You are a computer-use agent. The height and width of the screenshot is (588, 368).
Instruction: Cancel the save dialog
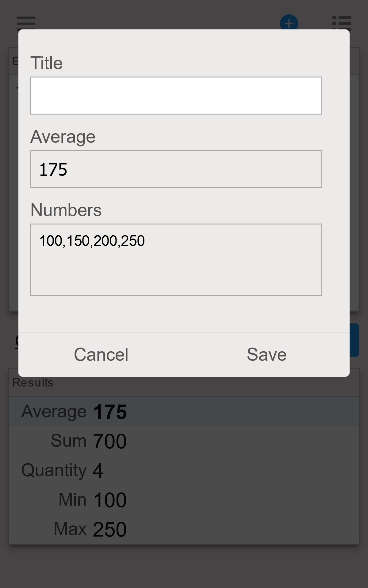coord(101,355)
